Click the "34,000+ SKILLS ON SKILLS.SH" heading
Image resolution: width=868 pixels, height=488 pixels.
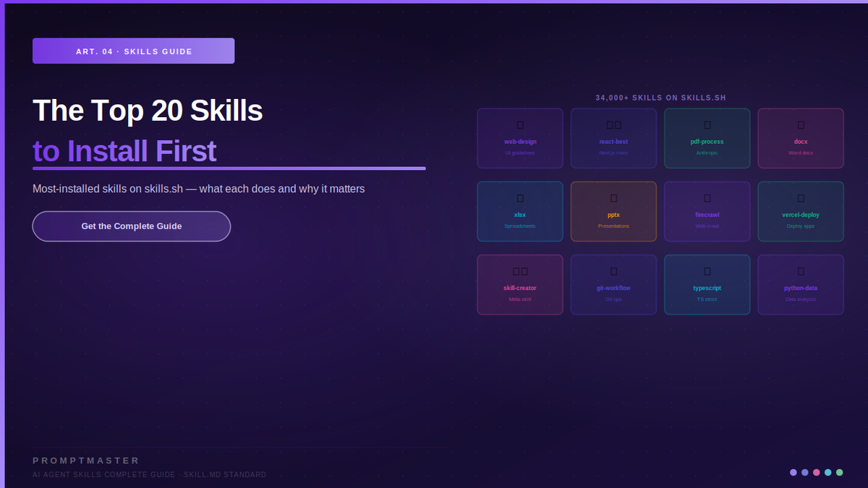point(660,98)
